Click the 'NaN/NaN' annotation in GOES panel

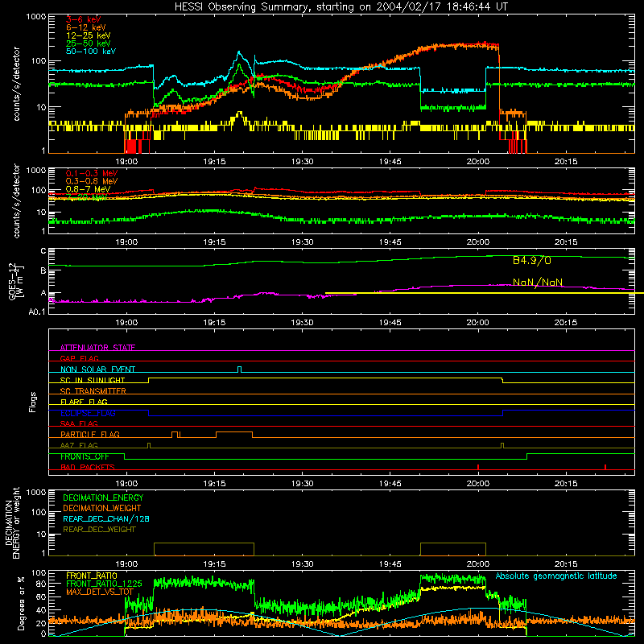(538, 283)
